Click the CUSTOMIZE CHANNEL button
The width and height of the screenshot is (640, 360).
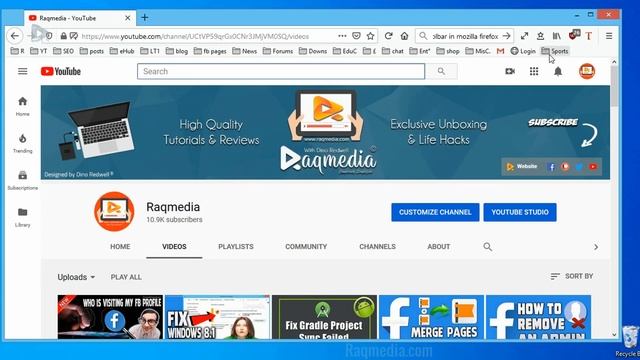[x=435, y=212]
